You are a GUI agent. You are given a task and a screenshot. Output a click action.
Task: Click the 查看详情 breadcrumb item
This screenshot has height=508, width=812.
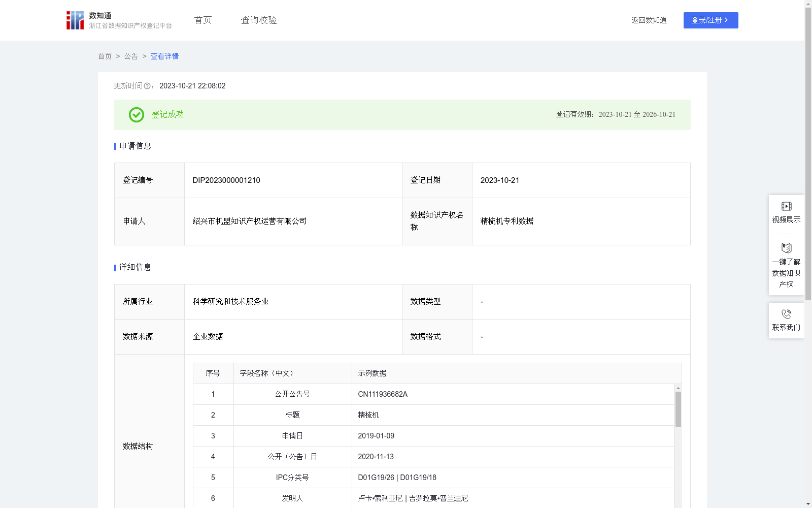164,56
